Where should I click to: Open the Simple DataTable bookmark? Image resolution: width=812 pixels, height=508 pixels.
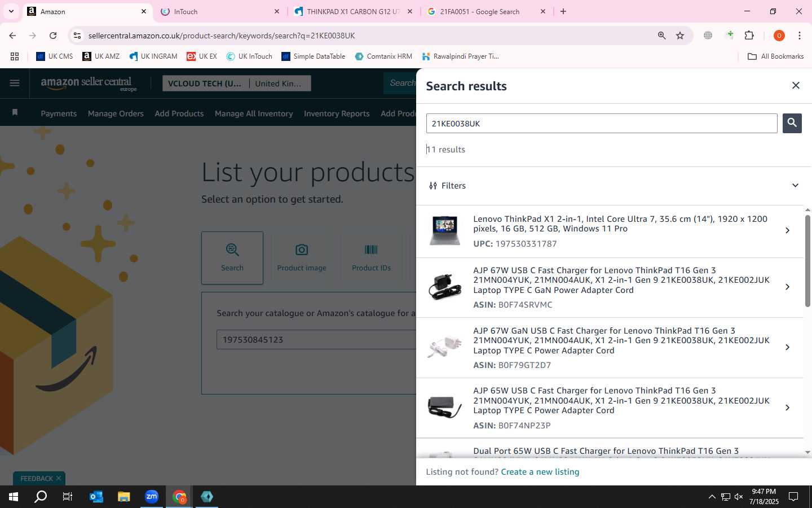pos(314,56)
